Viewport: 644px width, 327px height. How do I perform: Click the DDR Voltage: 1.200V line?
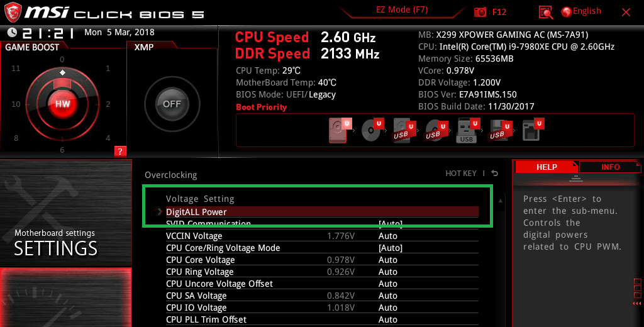coord(459,82)
